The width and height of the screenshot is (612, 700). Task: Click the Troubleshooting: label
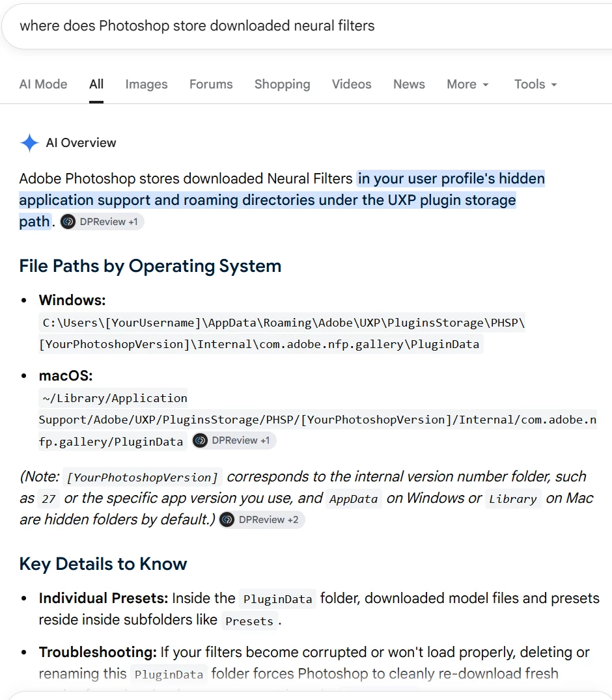(x=98, y=653)
